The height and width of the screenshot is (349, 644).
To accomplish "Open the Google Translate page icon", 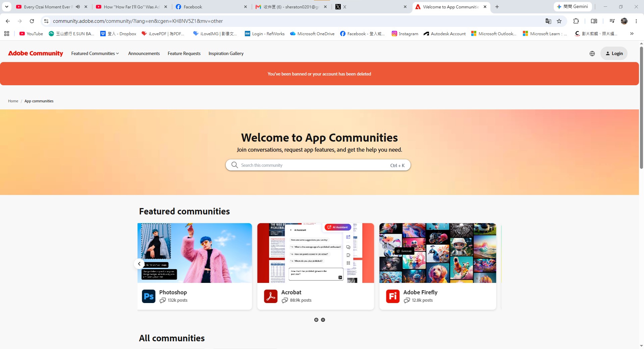I will pyautogui.click(x=548, y=21).
